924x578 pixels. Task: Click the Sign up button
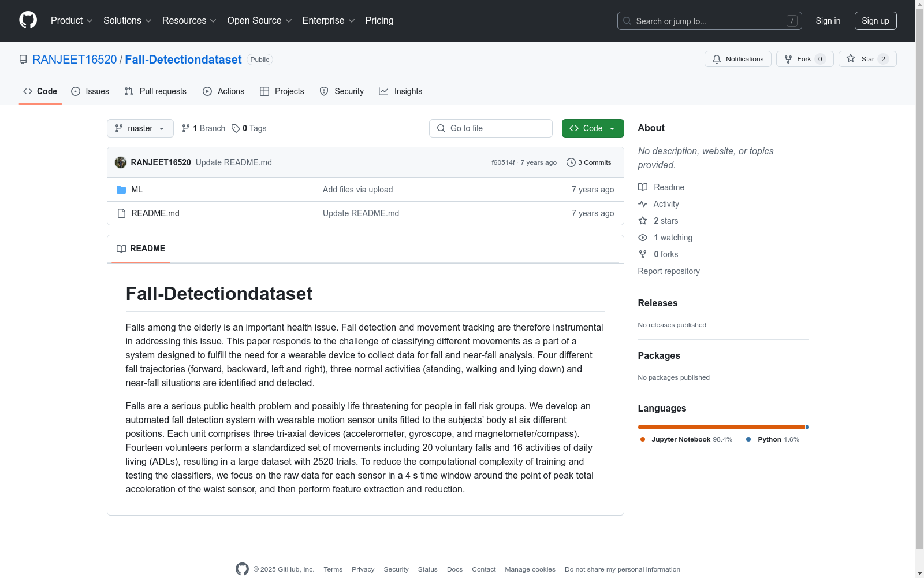click(x=875, y=21)
